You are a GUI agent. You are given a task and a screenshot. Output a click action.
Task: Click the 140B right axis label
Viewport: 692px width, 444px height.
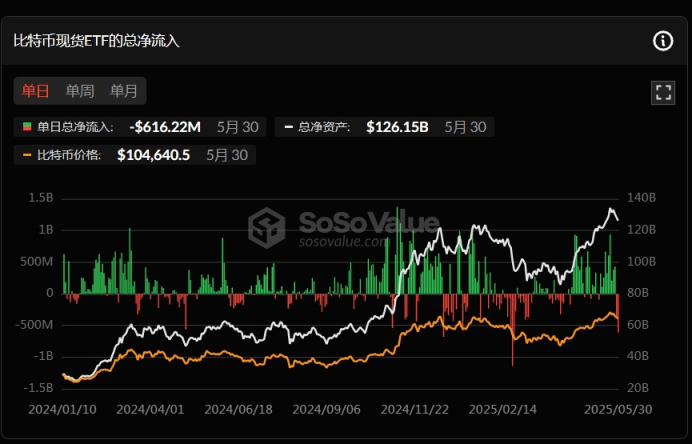point(641,198)
